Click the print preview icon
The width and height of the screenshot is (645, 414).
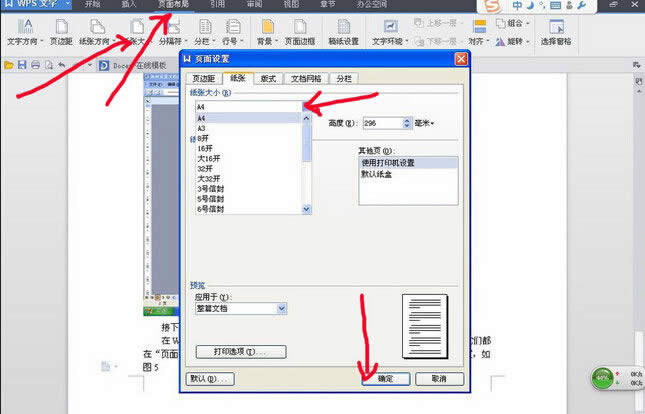click(49, 65)
